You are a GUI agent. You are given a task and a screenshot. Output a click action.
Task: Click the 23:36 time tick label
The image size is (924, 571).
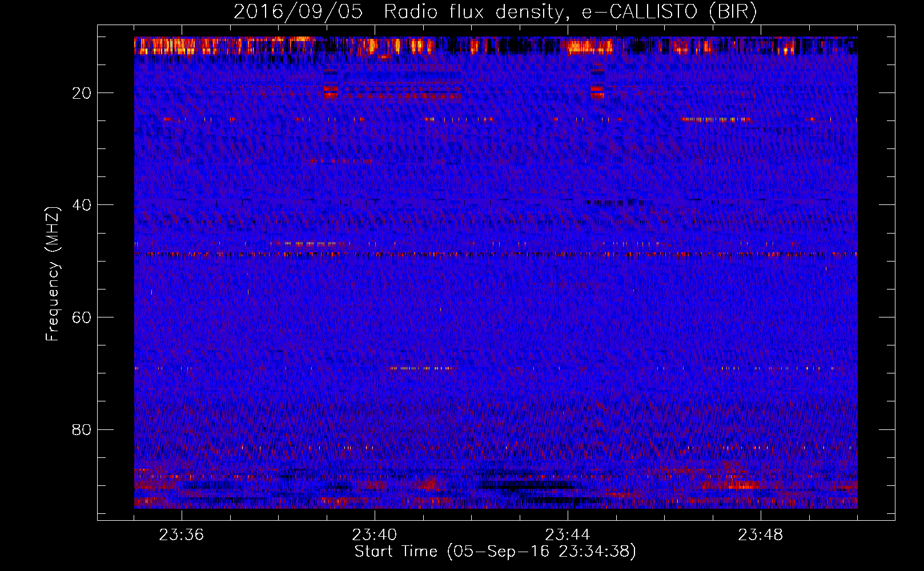[x=182, y=535]
